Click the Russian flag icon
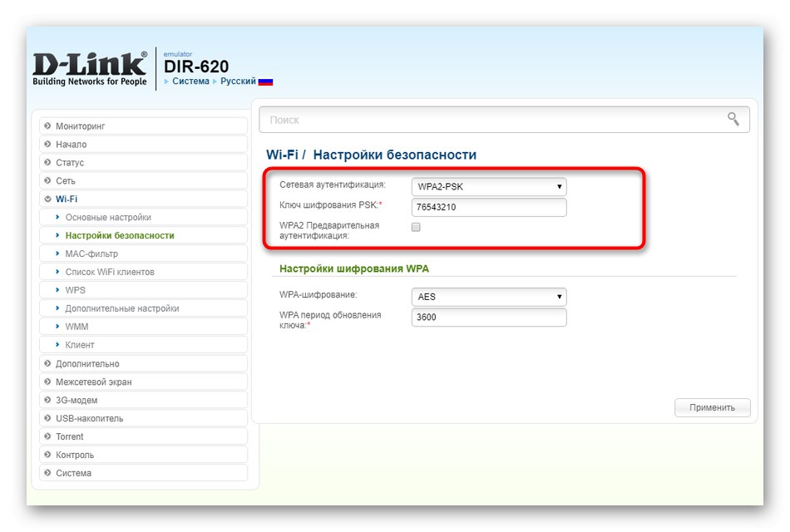This screenshot has width=790, height=532. pos(264,82)
